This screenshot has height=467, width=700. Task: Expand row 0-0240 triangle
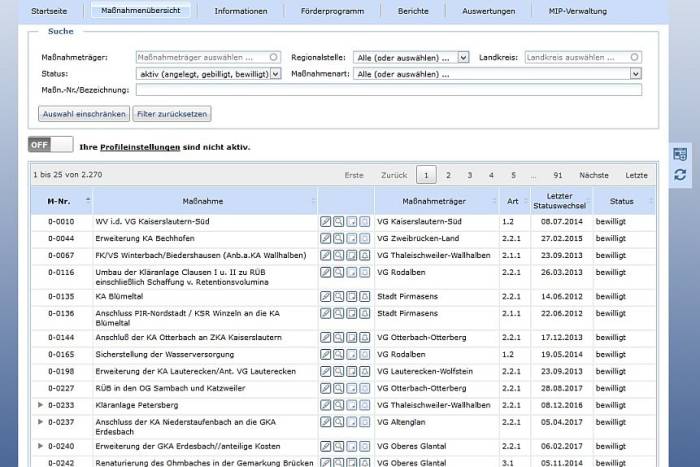[40, 446]
